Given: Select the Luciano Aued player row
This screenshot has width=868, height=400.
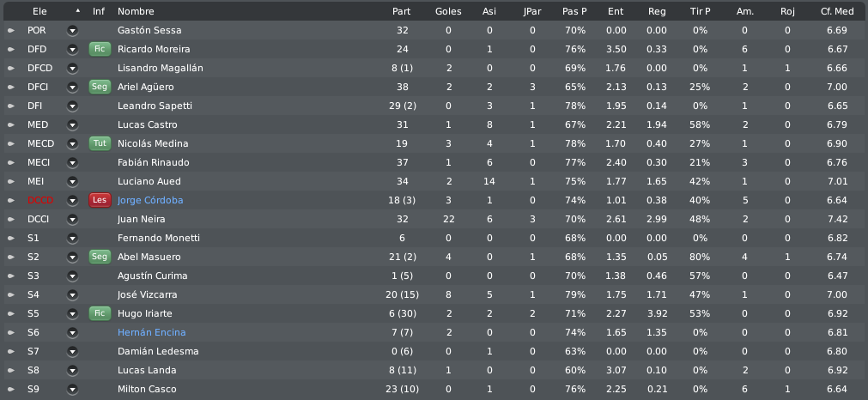Looking at the screenshot, I should click(x=434, y=181).
